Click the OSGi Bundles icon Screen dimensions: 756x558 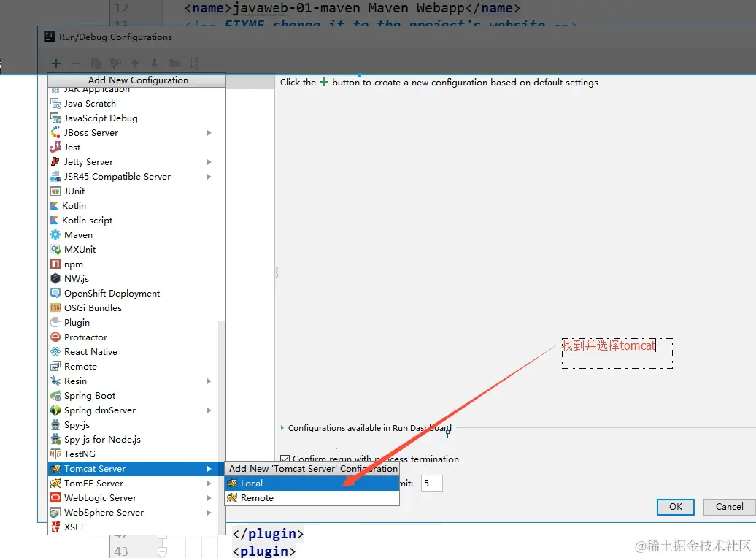55,308
